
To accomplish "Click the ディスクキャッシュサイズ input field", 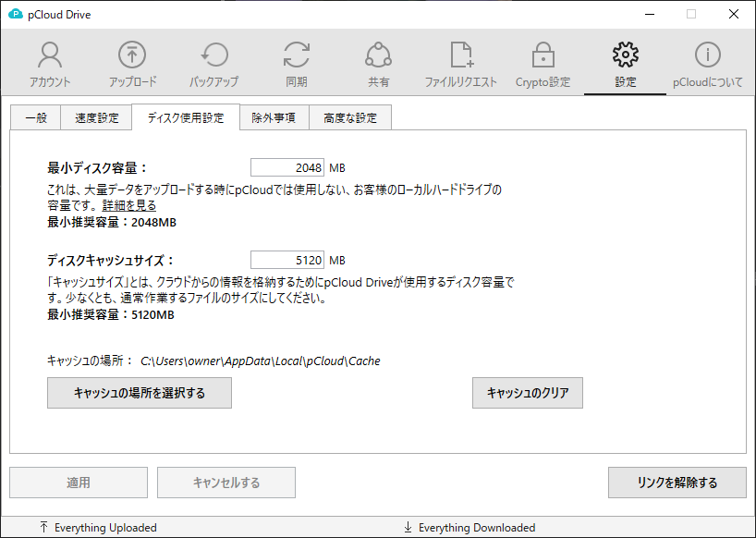I will 287,261.
